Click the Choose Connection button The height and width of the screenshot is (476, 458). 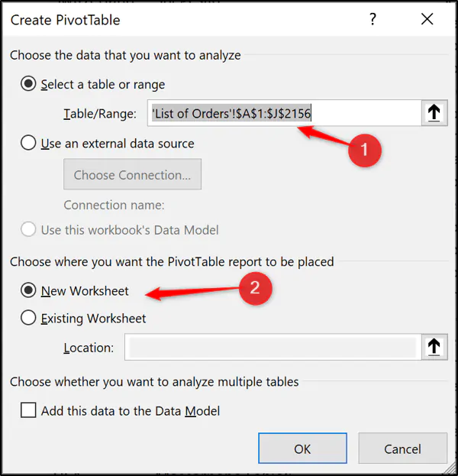(x=132, y=174)
